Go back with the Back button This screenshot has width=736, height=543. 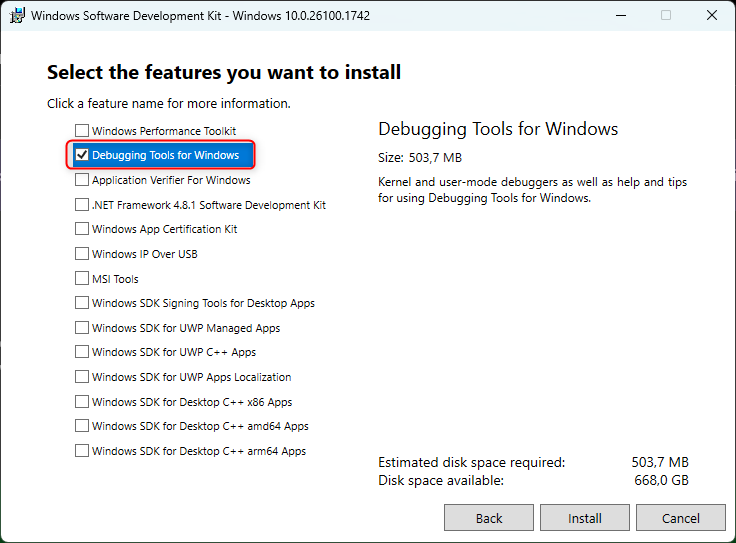coord(489,518)
